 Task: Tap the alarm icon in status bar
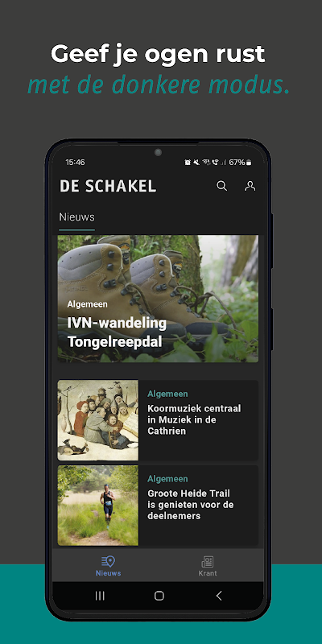pyautogui.click(x=188, y=163)
